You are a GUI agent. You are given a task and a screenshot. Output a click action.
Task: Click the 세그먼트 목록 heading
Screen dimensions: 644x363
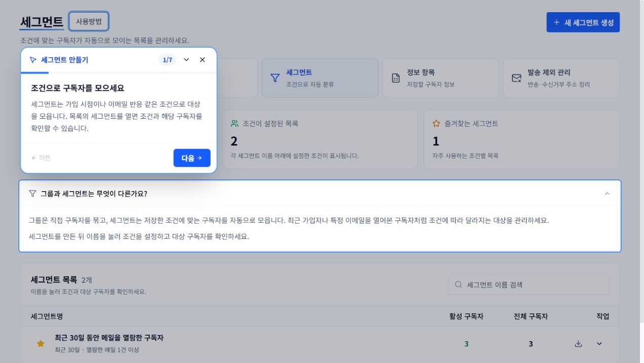click(54, 280)
